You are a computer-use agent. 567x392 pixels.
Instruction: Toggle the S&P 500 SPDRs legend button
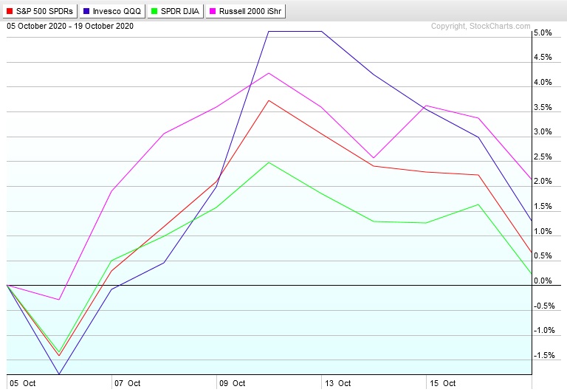point(40,11)
